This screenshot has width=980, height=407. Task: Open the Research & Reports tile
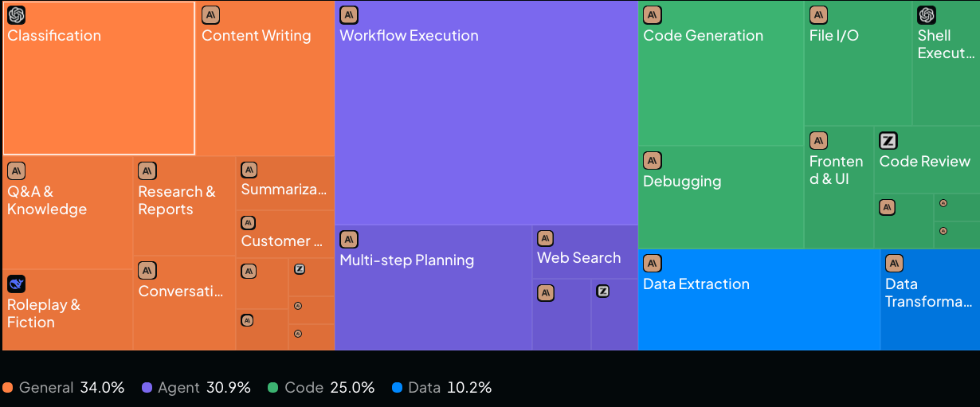coord(185,206)
